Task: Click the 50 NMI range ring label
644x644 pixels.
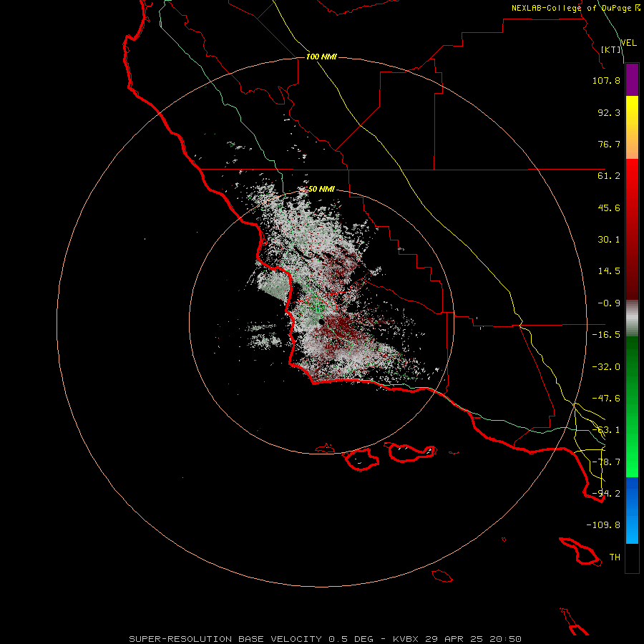Action: 321,190
